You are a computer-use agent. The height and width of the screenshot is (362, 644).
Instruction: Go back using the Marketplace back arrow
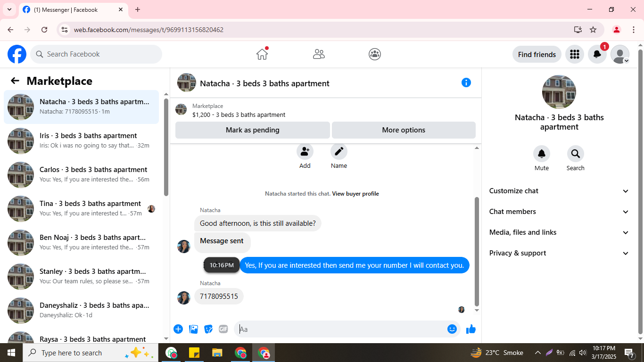(x=15, y=81)
